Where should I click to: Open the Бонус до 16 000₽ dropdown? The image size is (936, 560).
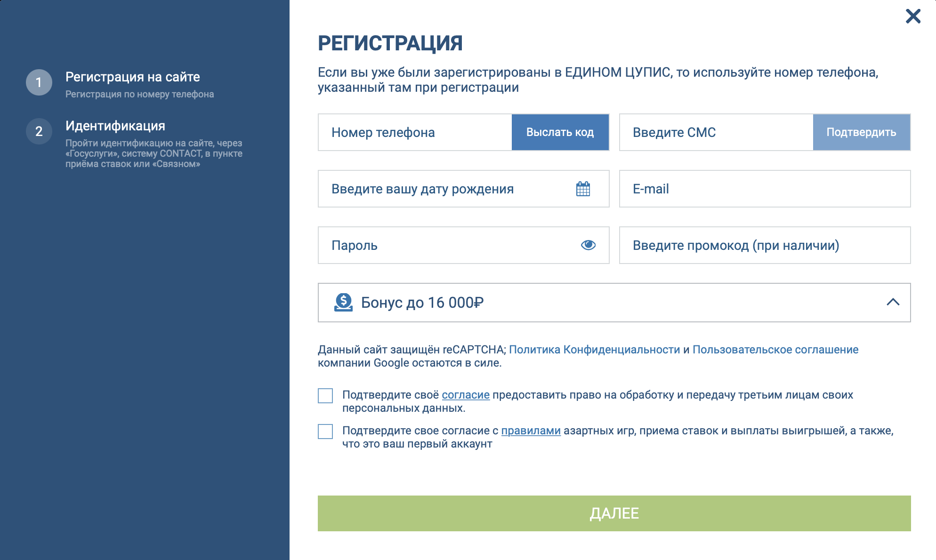(614, 303)
